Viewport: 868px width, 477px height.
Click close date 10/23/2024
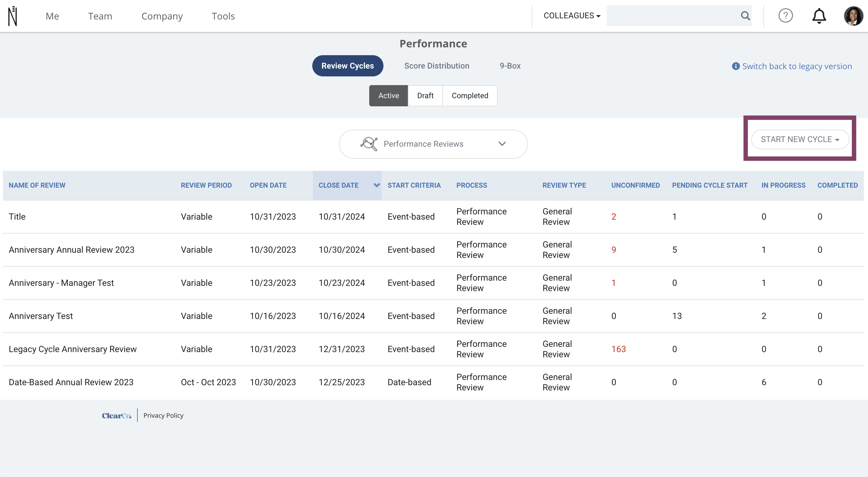pos(342,283)
